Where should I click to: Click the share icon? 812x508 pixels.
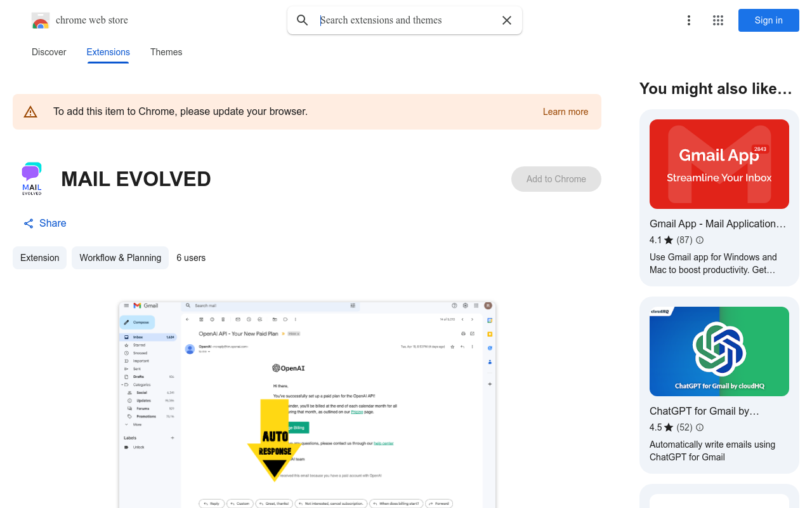(x=29, y=224)
